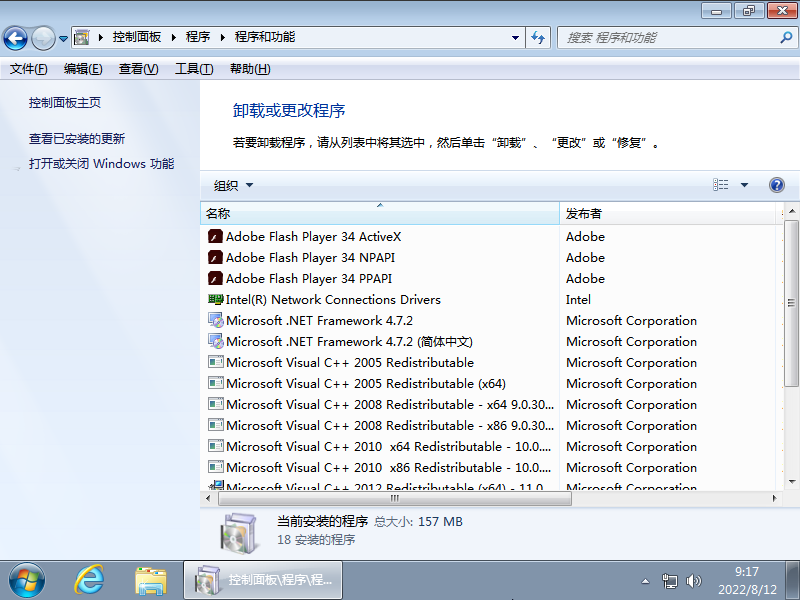Click the magnifier search icon

(787, 37)
